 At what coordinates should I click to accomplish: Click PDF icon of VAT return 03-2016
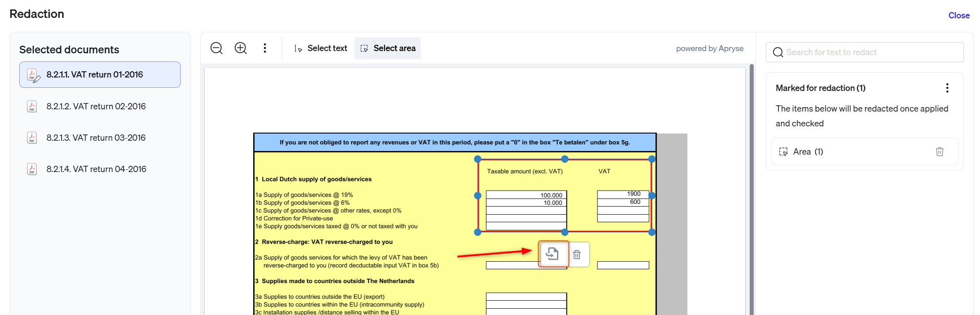pyautogui.click(x=32, y=138)
